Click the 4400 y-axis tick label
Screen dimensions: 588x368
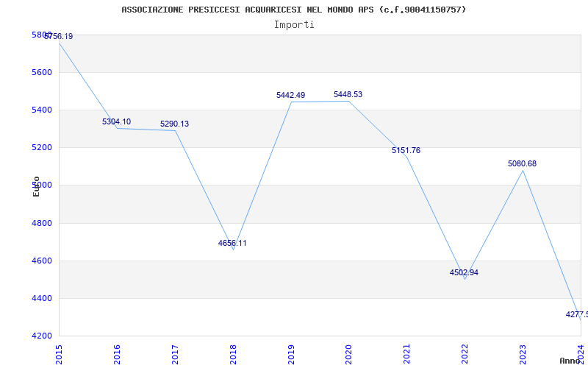click(x=41, y=299)
